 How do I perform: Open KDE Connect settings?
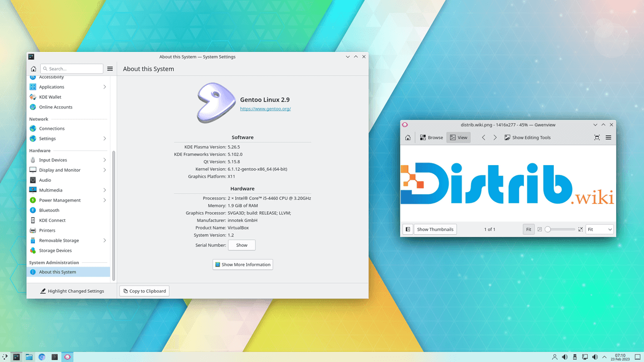(x=69, y=220)
